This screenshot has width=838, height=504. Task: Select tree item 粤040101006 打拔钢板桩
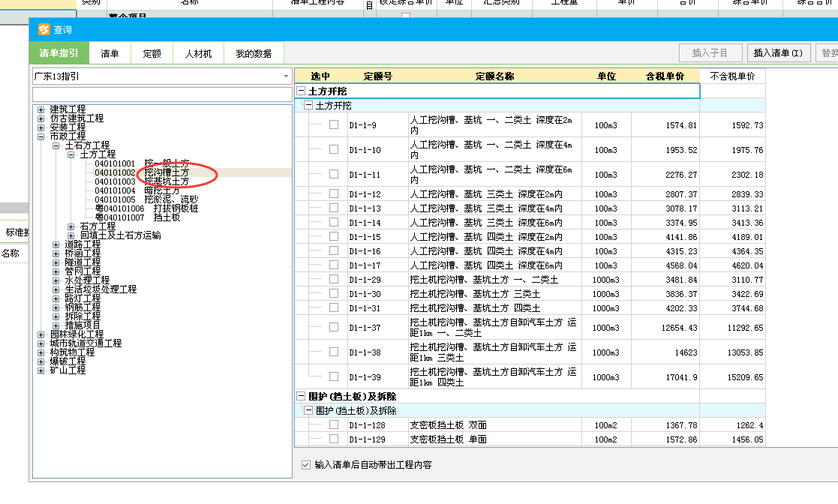(146, 209)
